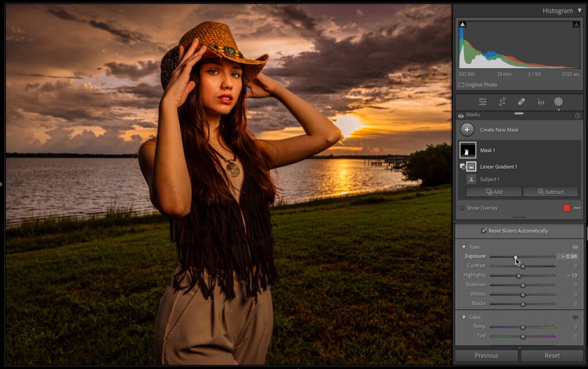Select the Red Eye correction tool
Viewport: 588px width, 369px height.
540,102
